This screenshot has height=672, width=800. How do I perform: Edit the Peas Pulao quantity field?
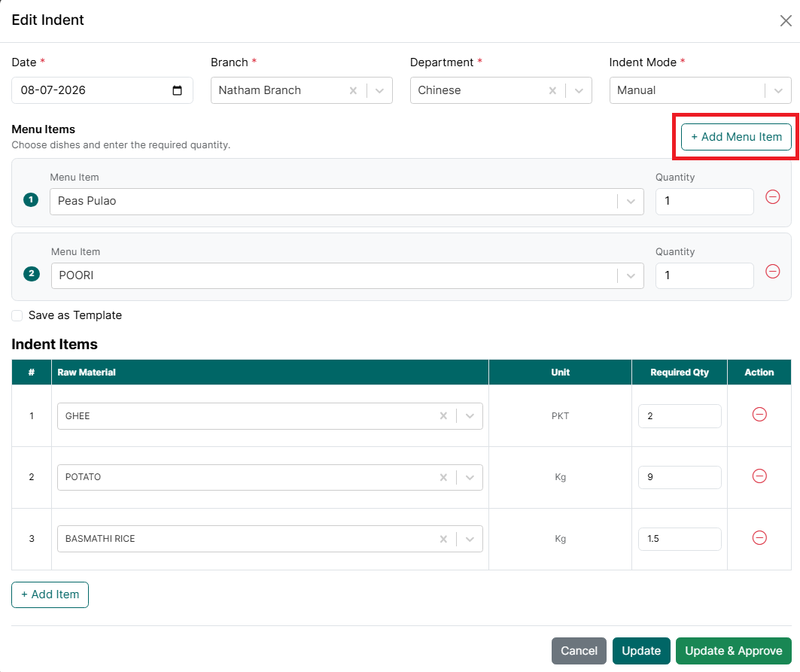click(x=704, y=202)
